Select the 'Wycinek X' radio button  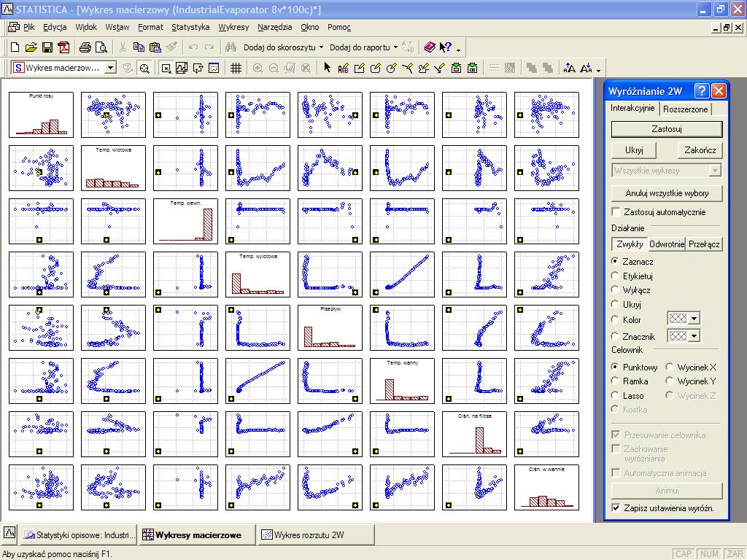pyautogui.click(x=670, y=367)
